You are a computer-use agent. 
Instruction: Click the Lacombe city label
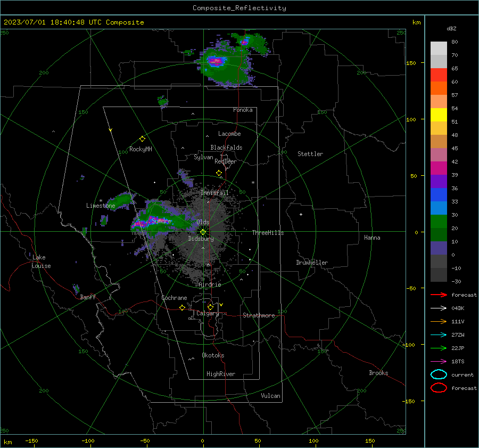[229, 134]
